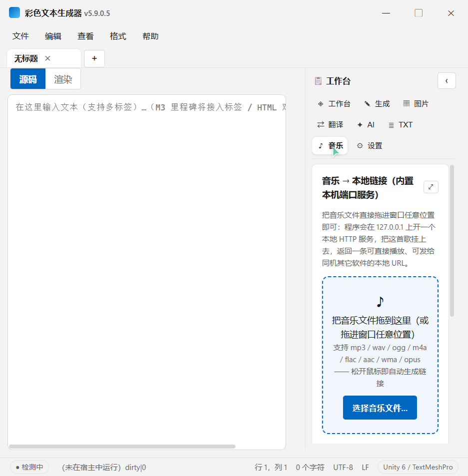This screenshot has width=468, height=476.
Task: Open the 翻译 section tab
Action: 330,125
